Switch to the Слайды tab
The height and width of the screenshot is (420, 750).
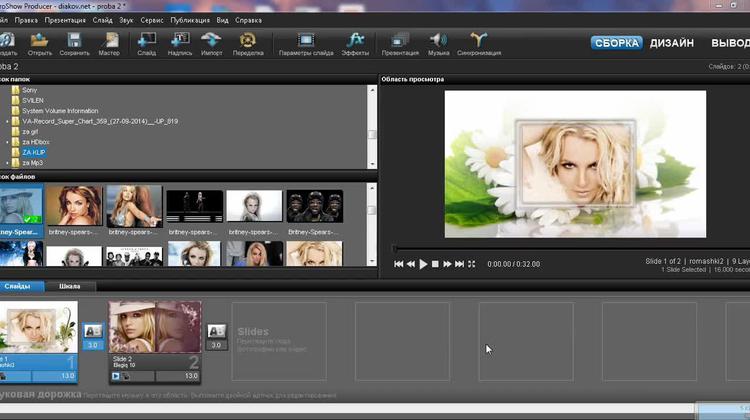pos(18,286)
